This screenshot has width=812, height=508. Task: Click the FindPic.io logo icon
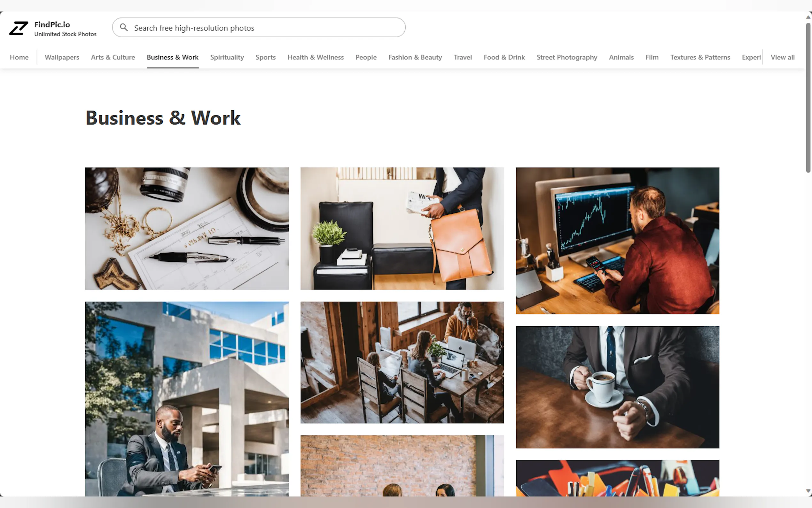(19, 28)
